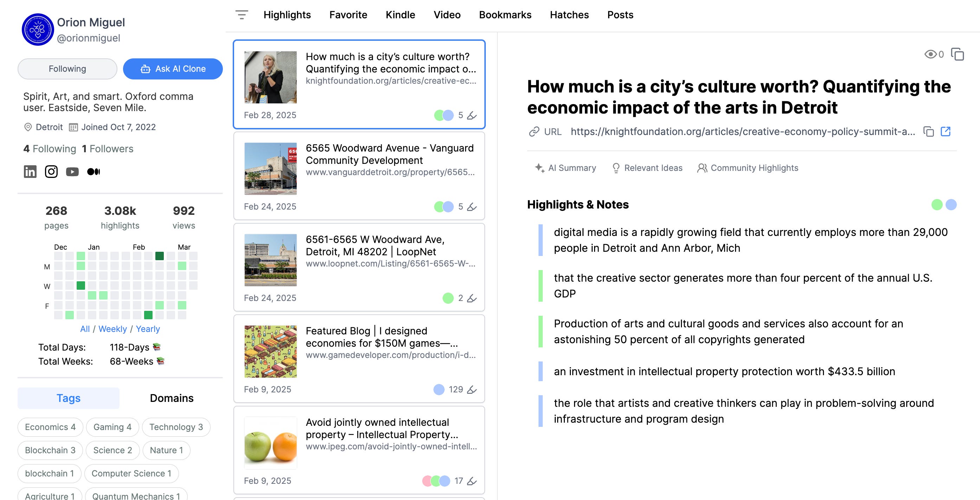The image size is (980, 500).
Task: Open the Vanguard Community Development building thumbnail
Action: pos(271,168)
